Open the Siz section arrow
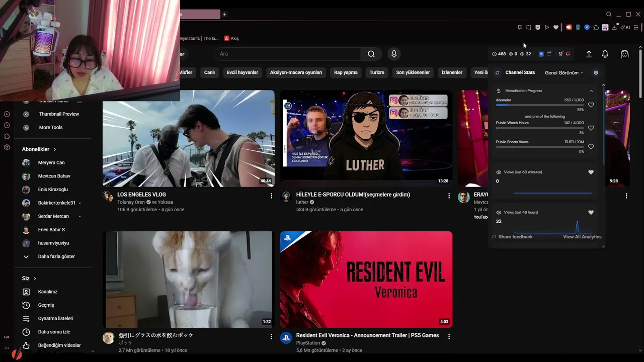Image resolution: width=644 pixels, height=362 pixels. (x=35, y=278)
